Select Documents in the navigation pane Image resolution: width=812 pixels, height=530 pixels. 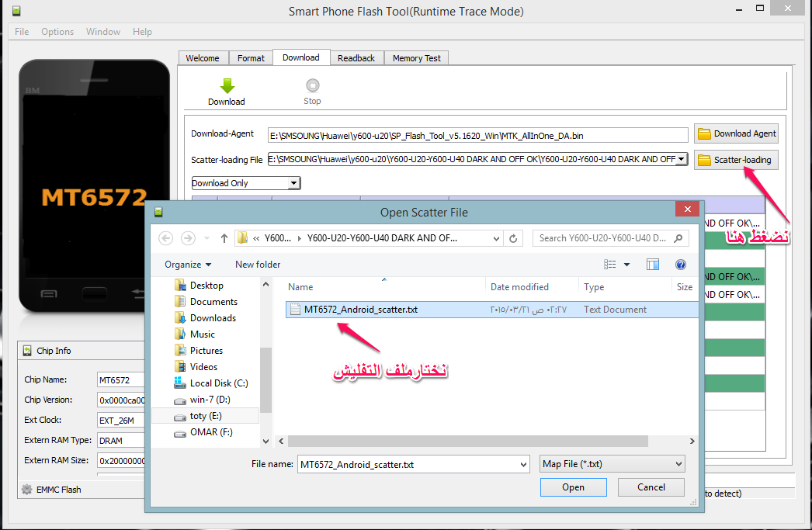tap(213, 302)
